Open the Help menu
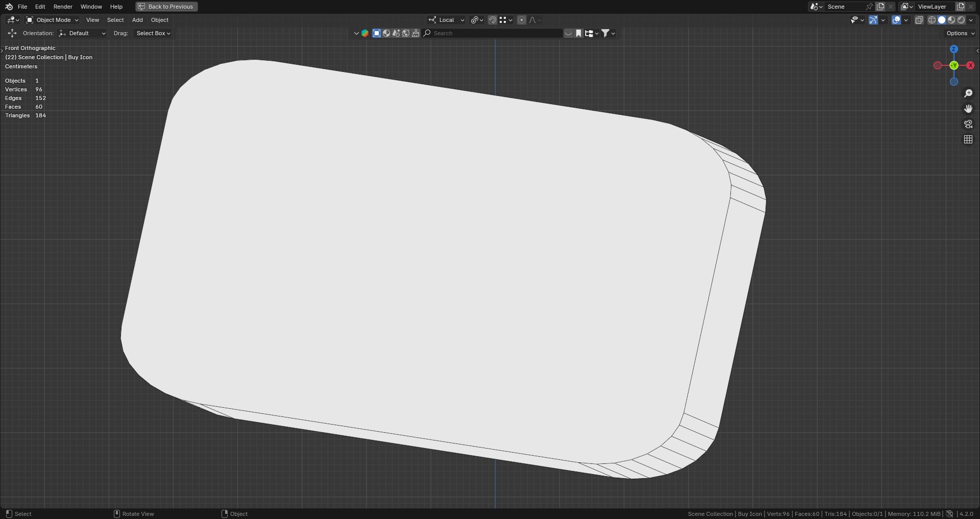 [x=116, y=7]
